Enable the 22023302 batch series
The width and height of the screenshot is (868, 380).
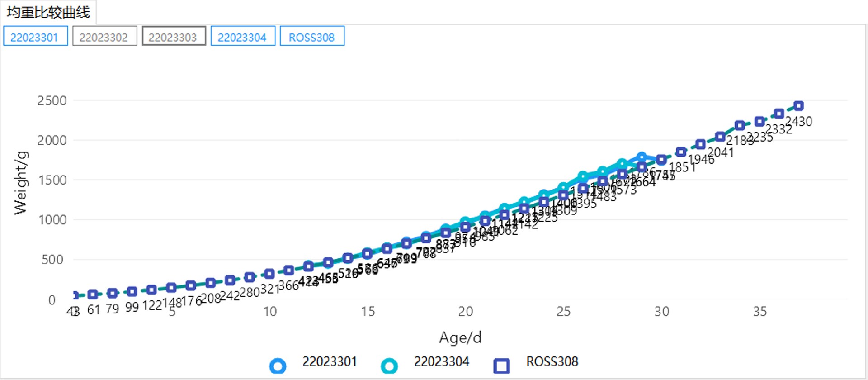tap(104, 37)
